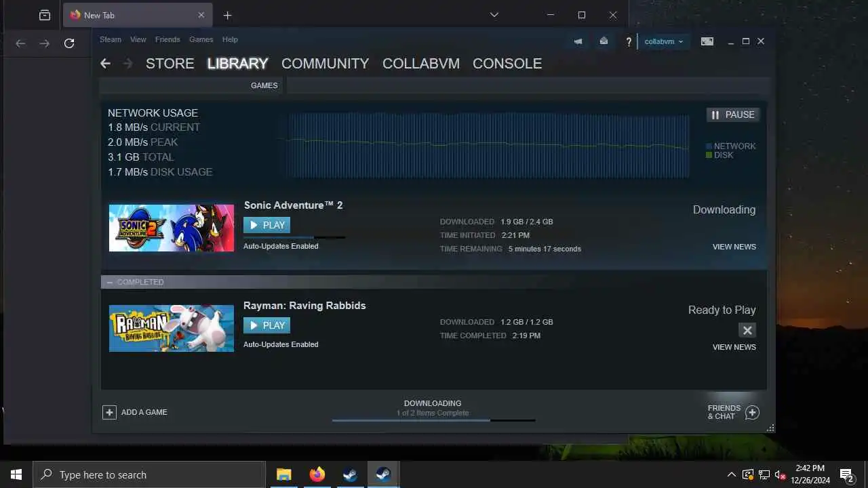The width and height of the screenshot is (868, 488).
Task: Open the Windows notification center
Action: click(x=846, y=474)
